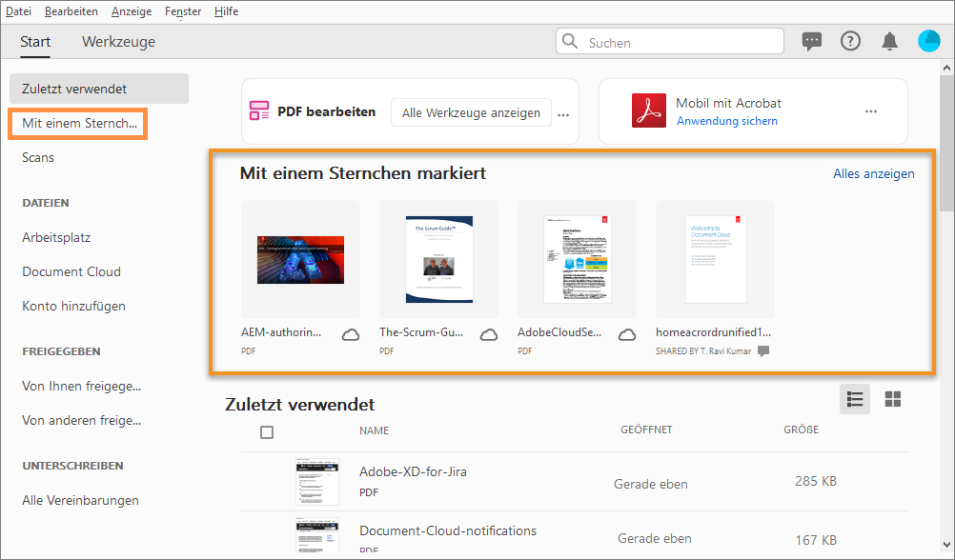This screenshot has height=560, width=955.
Task: Switch to list view
Action: click(855, 399)
